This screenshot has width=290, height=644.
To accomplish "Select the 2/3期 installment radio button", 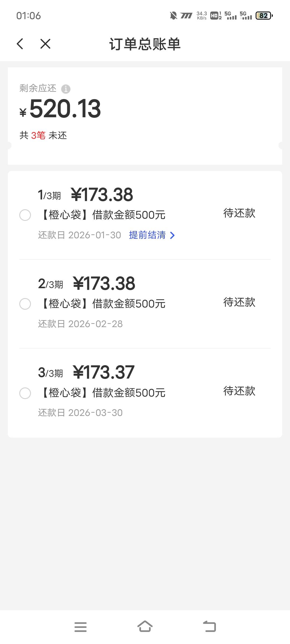I will tap(25, 304).
